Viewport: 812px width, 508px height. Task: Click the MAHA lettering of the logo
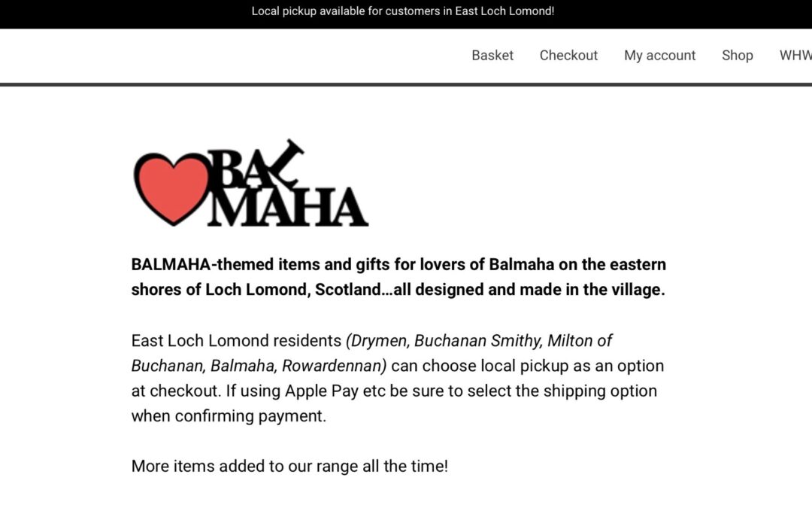click(x=289, y=207)
